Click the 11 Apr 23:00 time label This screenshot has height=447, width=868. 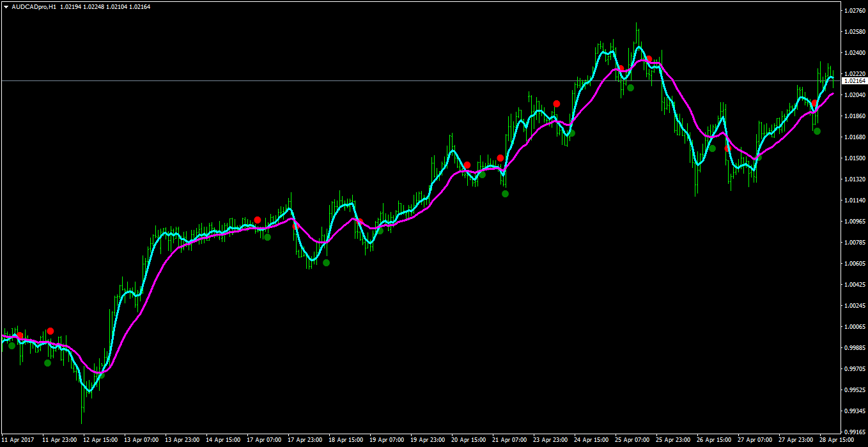pos(59,440)
